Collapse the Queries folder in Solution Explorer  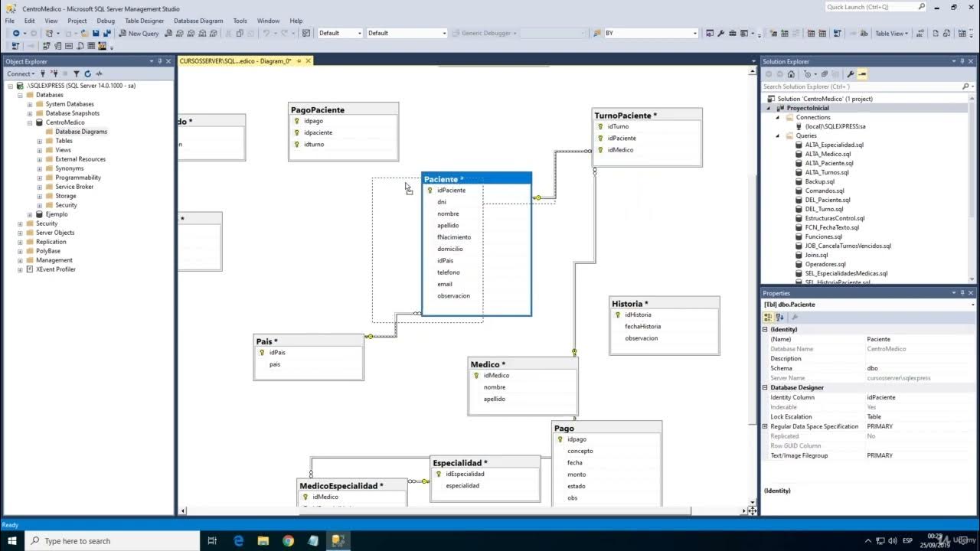[x=779, y=135]
